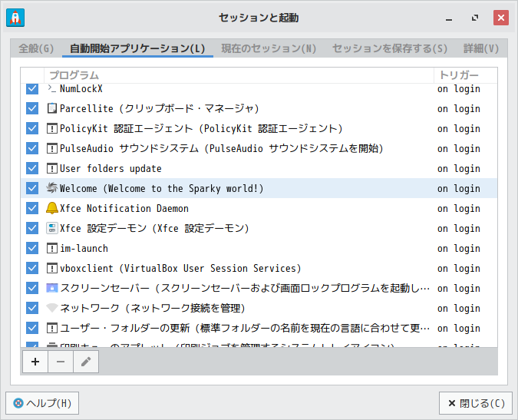Uncheck Xfce 設定デーモン checkbox

(32, 228)
